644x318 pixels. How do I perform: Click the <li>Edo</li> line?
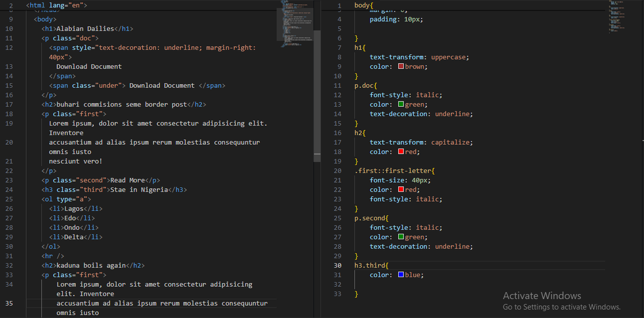point(72,218)
